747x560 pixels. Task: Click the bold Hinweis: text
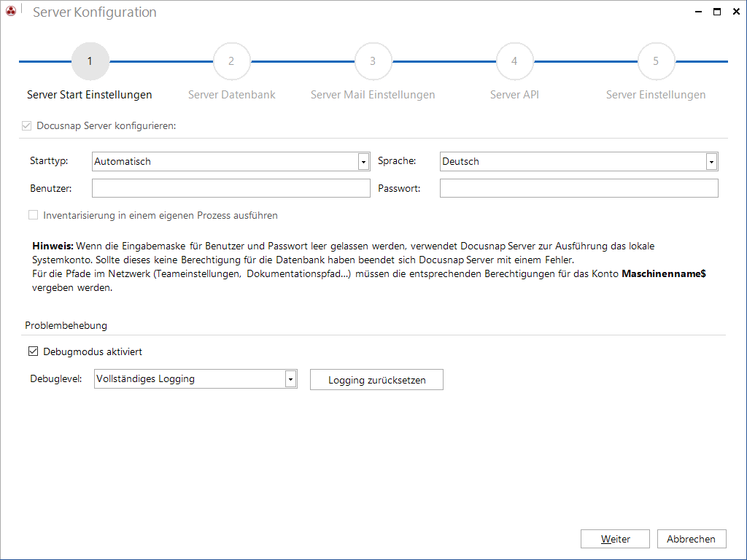(53, 246)
